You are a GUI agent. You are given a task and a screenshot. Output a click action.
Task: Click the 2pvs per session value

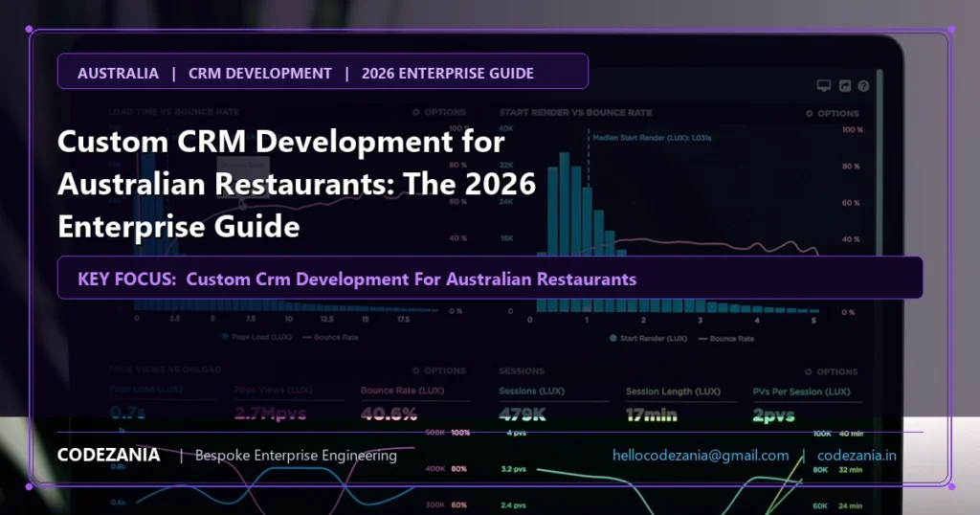[x=773, y=415]
